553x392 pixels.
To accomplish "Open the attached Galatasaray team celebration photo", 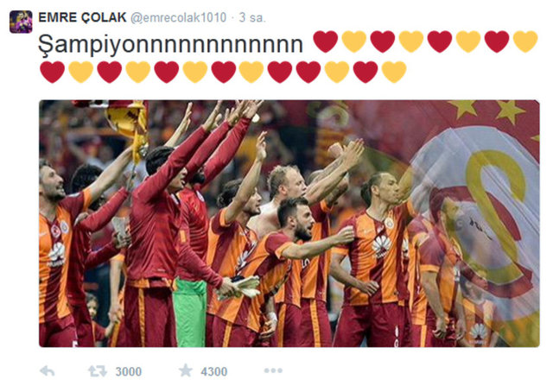I will pos(289,224).
